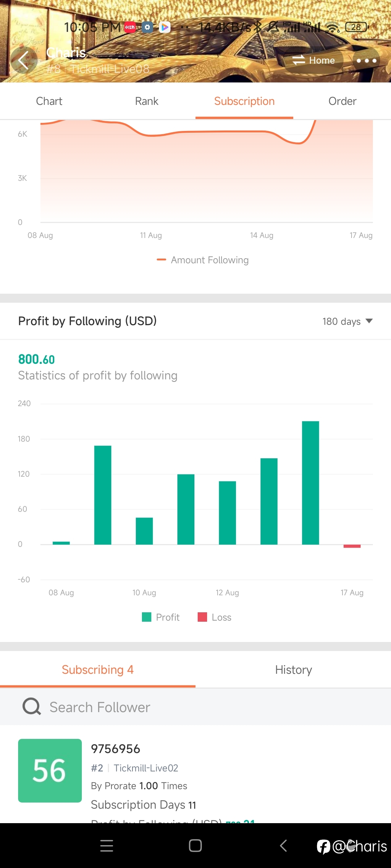Open the Rank tab
This screenshot has width=391, height=868.
point(147,101)
